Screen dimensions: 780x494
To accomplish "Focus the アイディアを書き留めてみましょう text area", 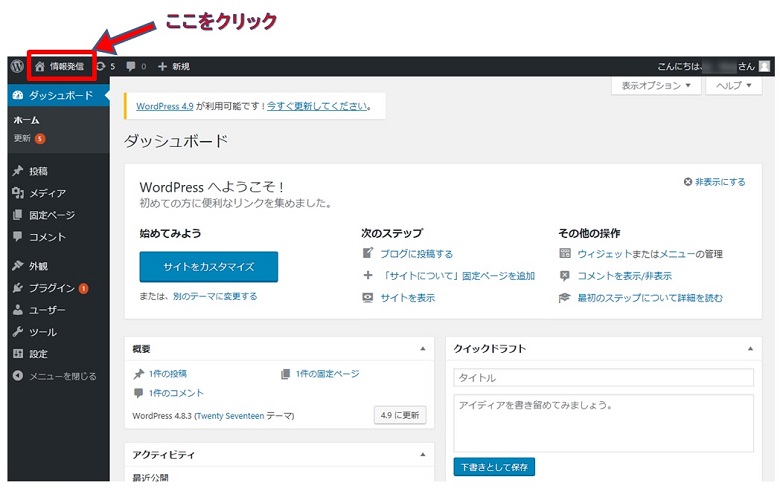I will [x=603, y=423].
